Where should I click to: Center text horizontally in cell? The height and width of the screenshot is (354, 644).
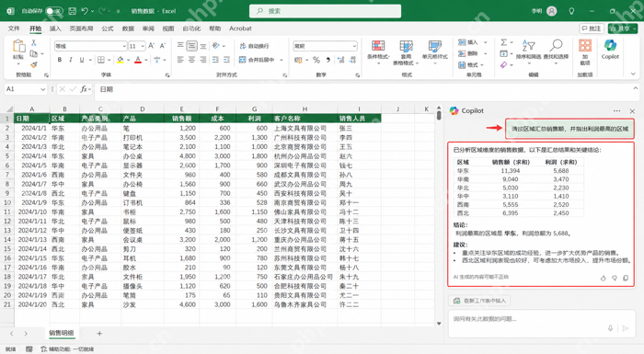click(x=191, y=60)
